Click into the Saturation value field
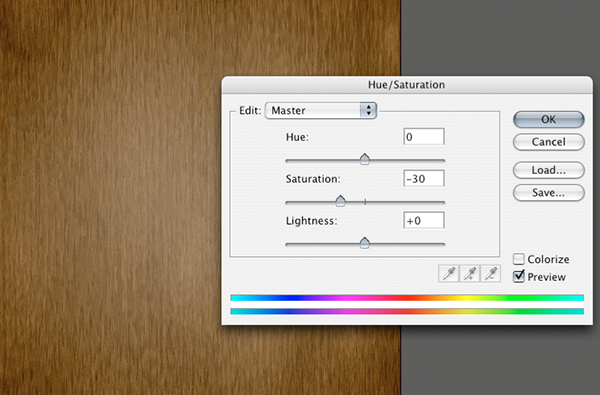Viewport: 600px width, 395px height. tap(424, 178)
